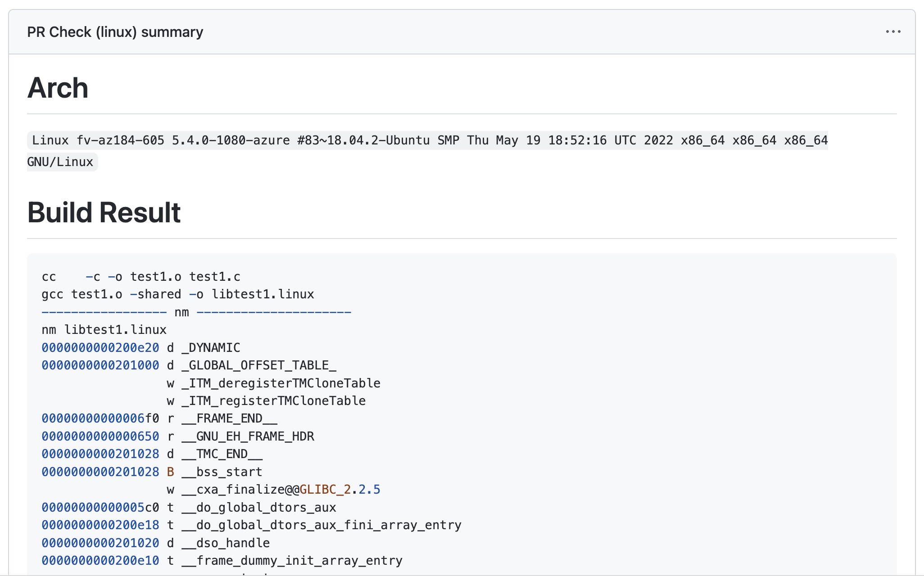Image resolution: width=924 pixels, height=576 pixels.
Task: Click the gcc test1.o -shared command line
Action: click(177, 294)
